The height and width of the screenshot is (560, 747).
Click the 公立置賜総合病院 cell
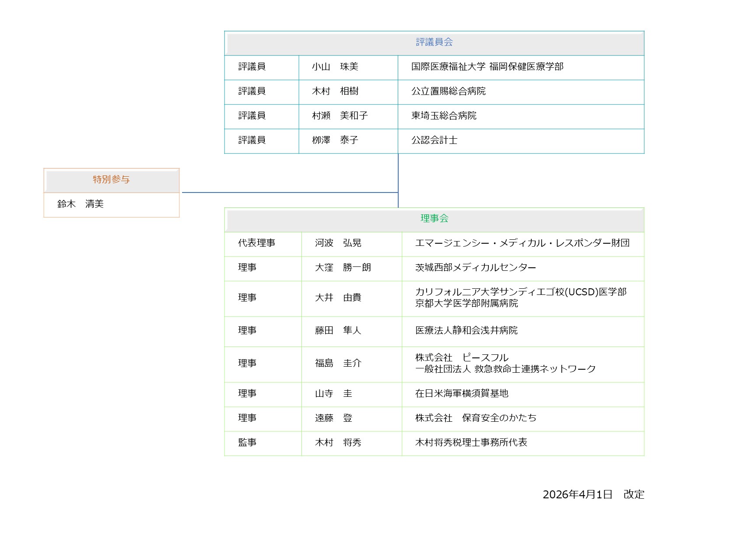tap(448, 91)
